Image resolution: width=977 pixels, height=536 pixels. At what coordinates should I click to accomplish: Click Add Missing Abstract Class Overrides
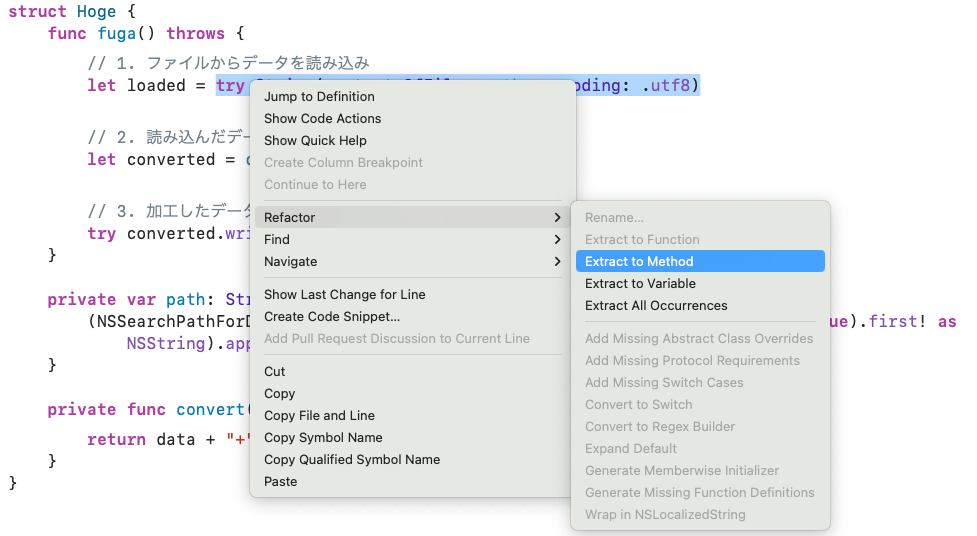(x=700, y=338)
